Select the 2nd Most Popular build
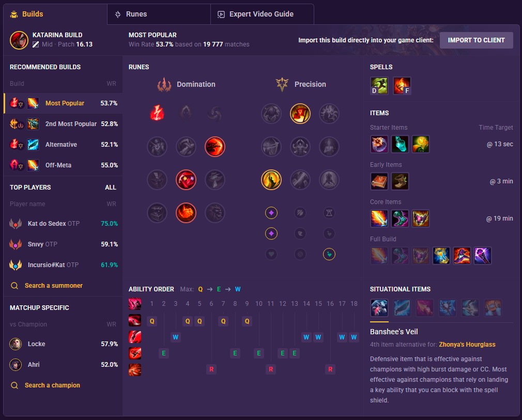Viewport: 522px width, 420px height. (63, 124)
